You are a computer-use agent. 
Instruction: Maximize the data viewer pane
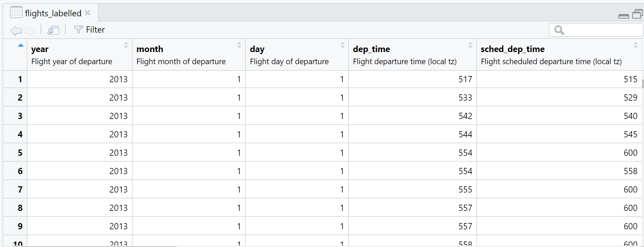point(637,14)
